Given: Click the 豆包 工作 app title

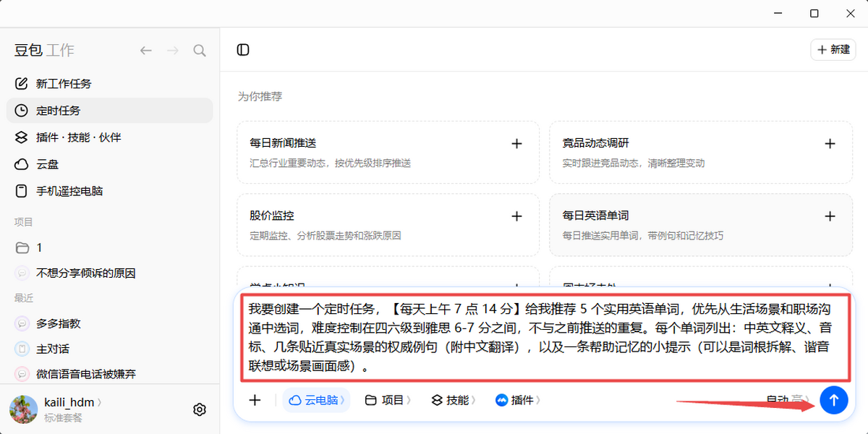Looking at the screenshot, I should tap(44, 51).
